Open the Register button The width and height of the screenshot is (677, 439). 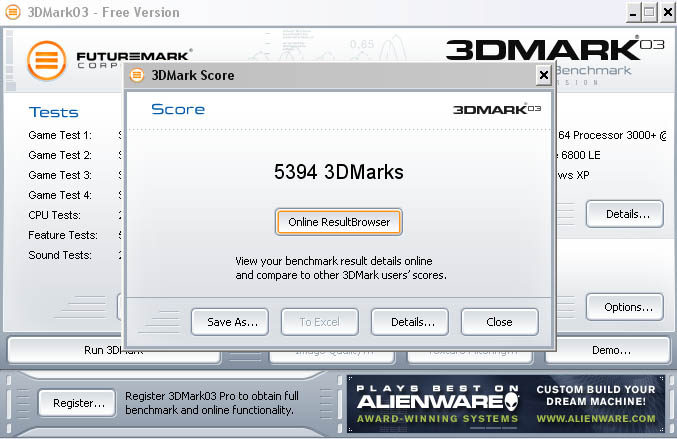[x=77, y=403]
